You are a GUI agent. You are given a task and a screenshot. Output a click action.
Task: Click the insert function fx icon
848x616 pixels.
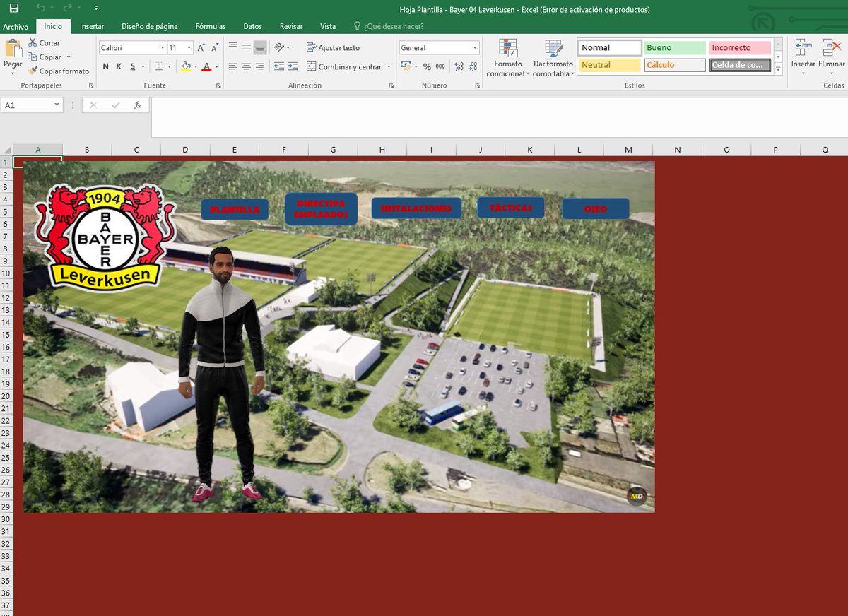coord(138,105)
